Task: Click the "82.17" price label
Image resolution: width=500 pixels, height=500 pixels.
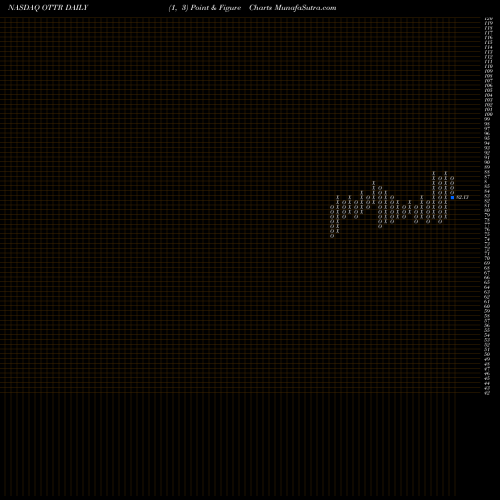Action: pos(463,197)
